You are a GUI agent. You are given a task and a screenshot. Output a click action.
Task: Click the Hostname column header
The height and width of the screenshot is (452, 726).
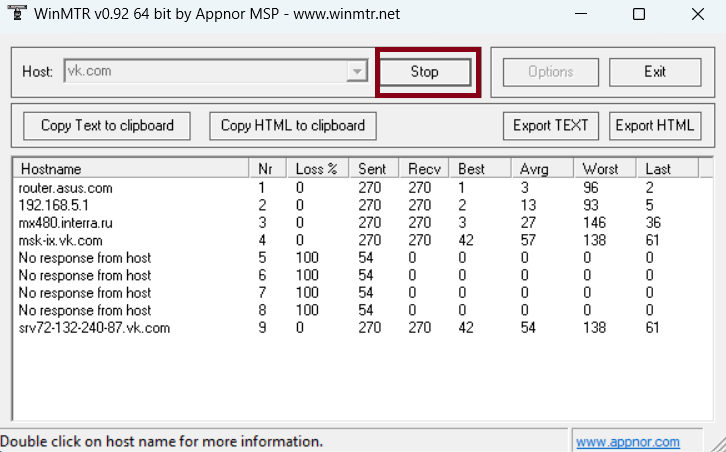click(130, 169)
